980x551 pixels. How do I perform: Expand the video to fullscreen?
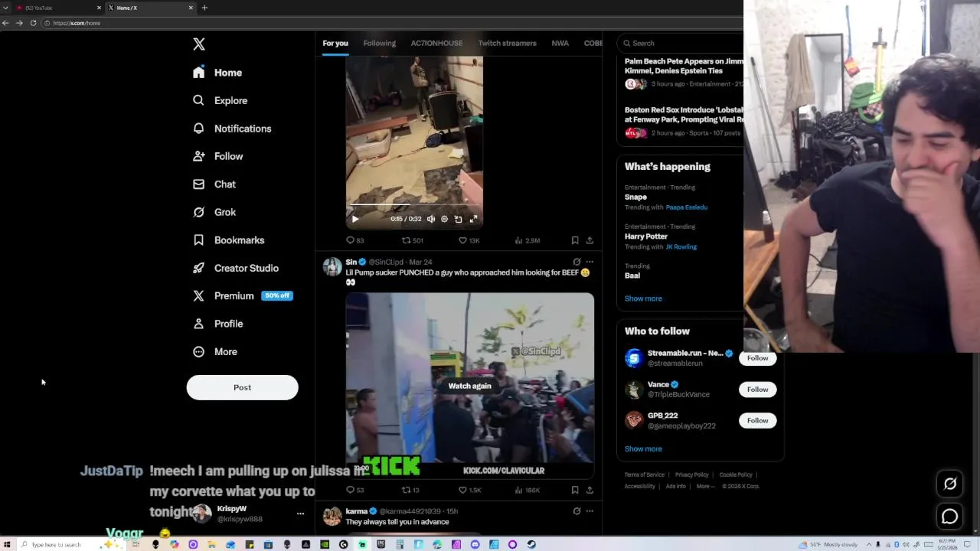[x=473, y=219]
